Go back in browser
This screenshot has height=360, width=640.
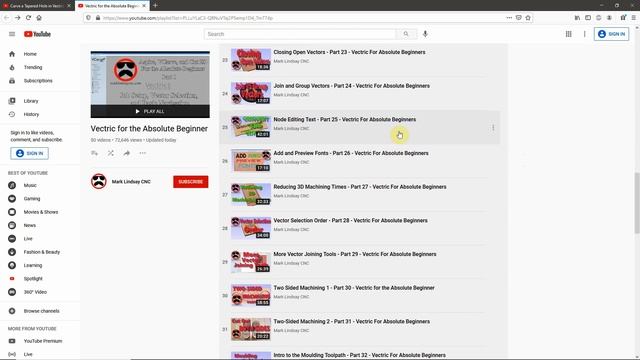tap(7, 18)
